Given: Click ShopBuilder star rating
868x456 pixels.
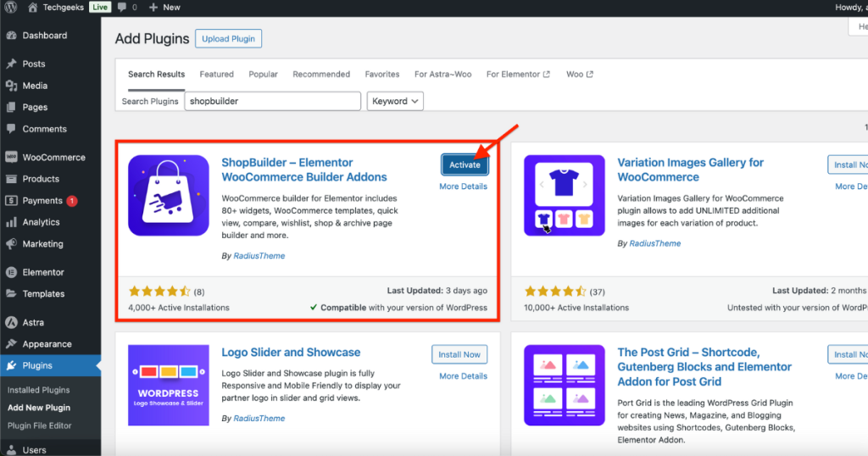Looking at the screenshot, I should 159,291.
